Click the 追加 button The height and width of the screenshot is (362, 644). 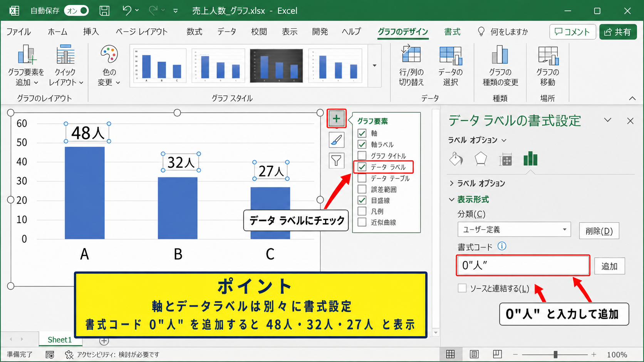pyautogui.click(x=609, y=266)
